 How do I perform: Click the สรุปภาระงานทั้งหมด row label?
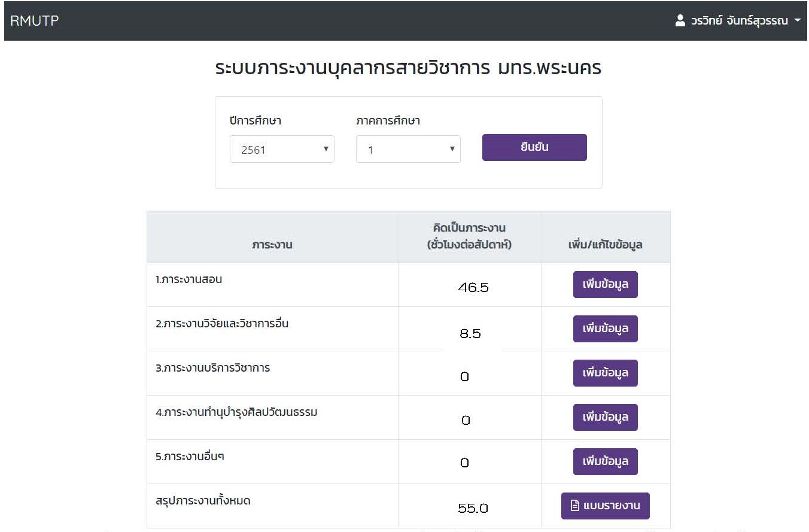(203, 501)
